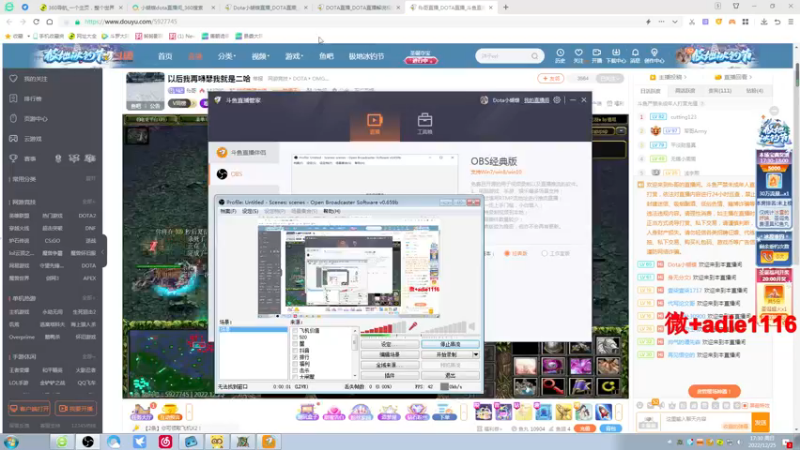This screenshot has width=800, height=450.
Task: Click the Douyu search input field
Action: point(504,56)
